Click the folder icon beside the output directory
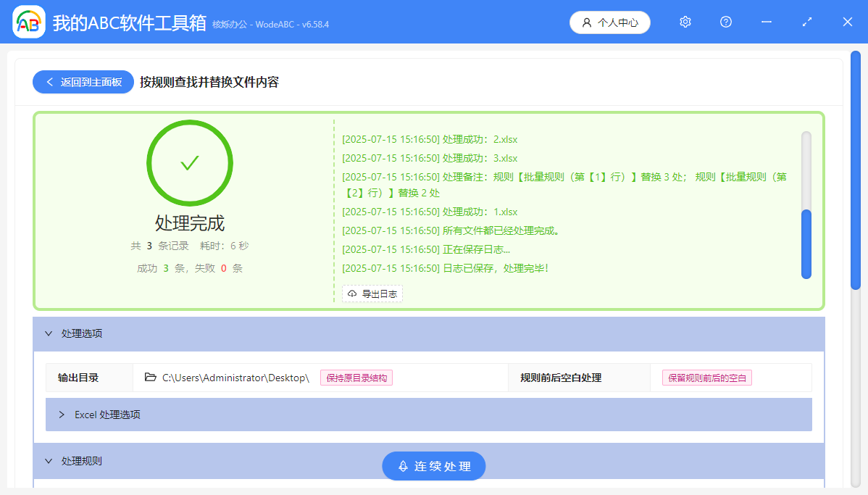Viewport: 868px width, 495px height. tap(150, 377)
